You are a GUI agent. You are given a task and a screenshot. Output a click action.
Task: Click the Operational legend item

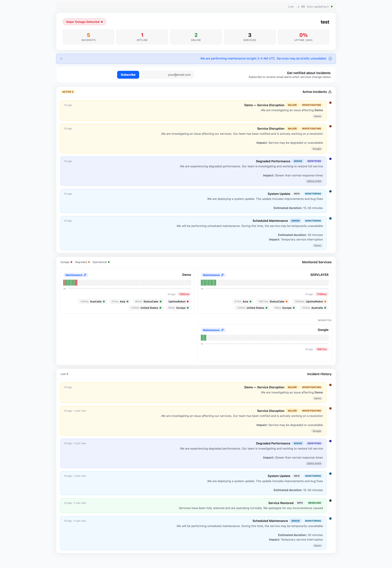(x=101, y=262)
